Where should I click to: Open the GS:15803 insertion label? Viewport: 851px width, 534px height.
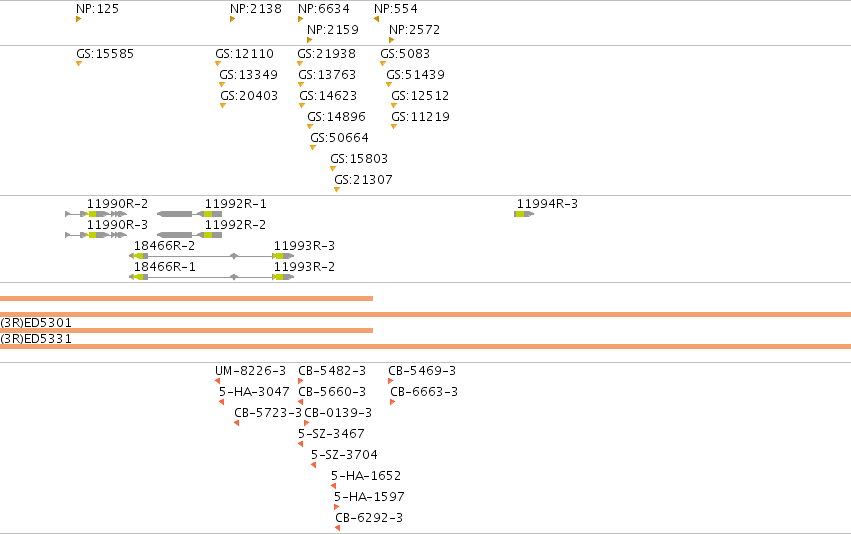359,159
